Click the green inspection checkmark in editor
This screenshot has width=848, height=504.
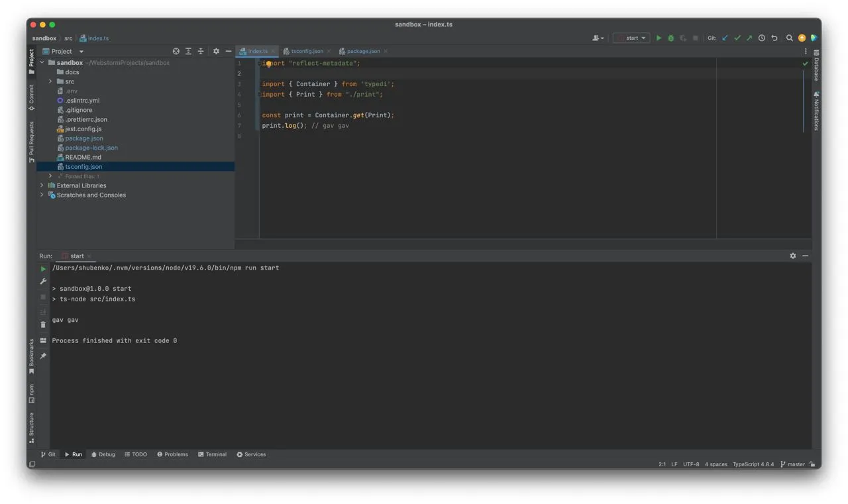point(805,64)
